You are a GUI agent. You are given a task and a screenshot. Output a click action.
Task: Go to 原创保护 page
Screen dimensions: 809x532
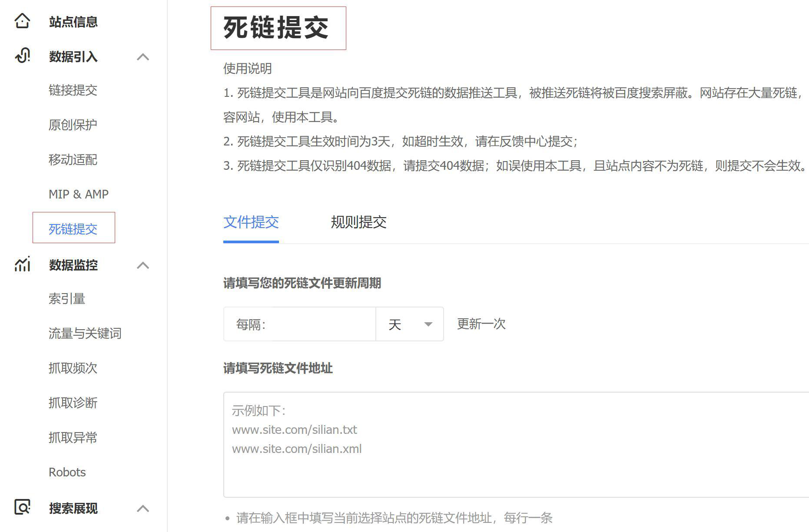tap(73, 125)
